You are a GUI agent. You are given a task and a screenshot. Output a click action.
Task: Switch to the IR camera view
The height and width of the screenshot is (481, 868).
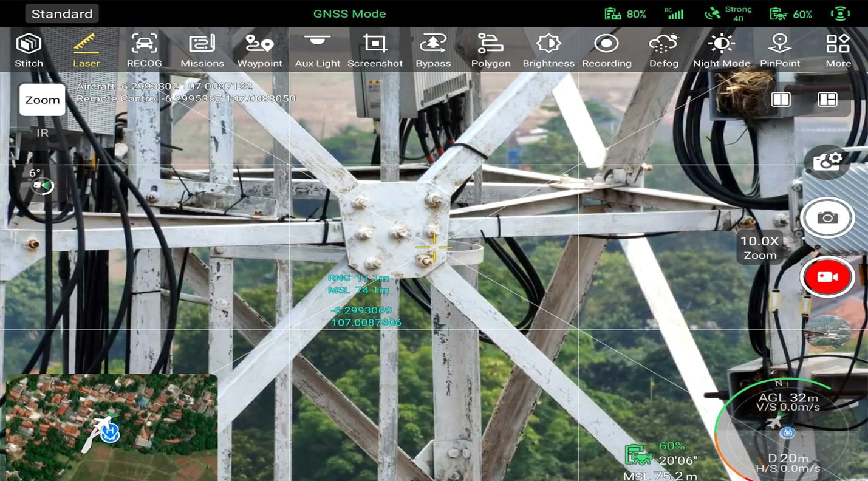point(43,133)
